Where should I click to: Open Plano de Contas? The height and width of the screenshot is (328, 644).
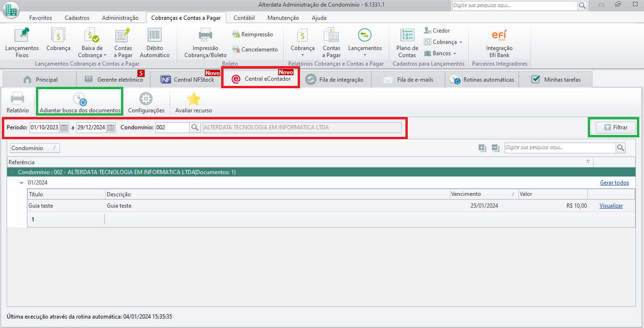(407, 42)
